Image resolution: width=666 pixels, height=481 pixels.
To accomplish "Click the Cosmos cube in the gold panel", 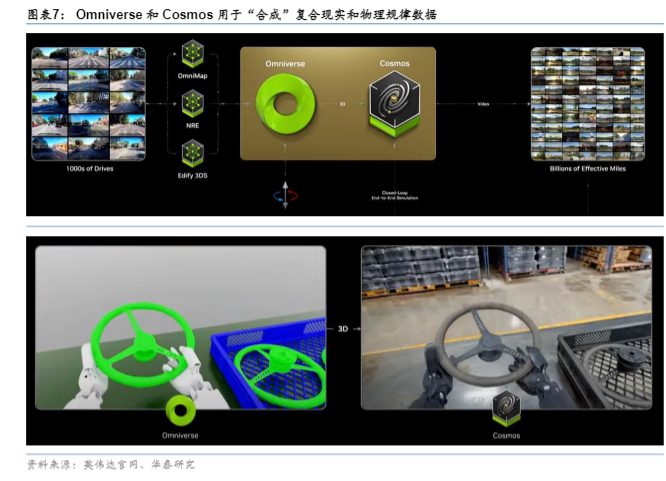I will click(x=393, y=104).
